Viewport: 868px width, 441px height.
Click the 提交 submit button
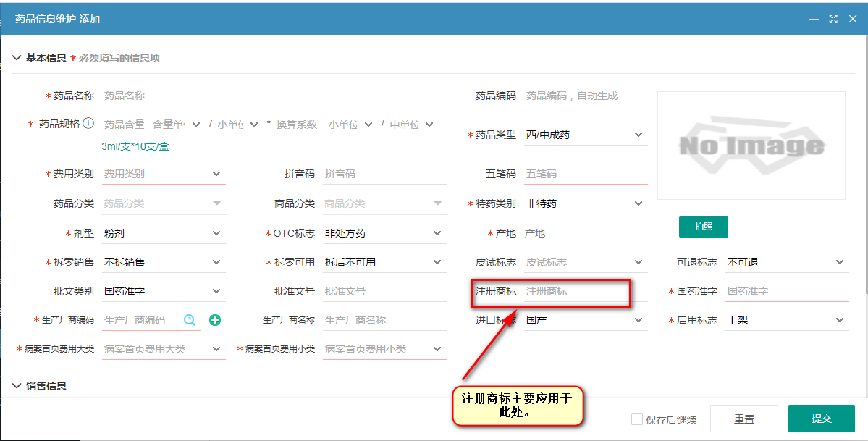(x=822, y=419)
